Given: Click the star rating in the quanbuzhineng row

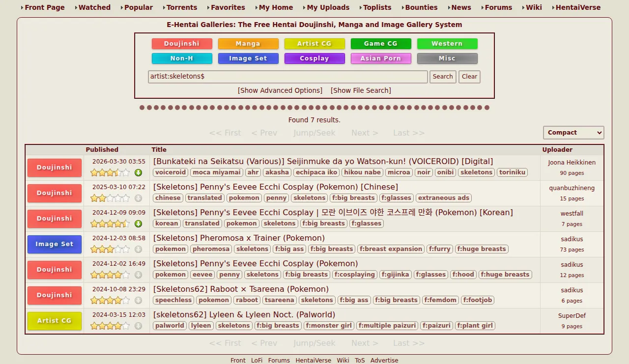Looking at the screenshot, I should click(x=110, y=198).
